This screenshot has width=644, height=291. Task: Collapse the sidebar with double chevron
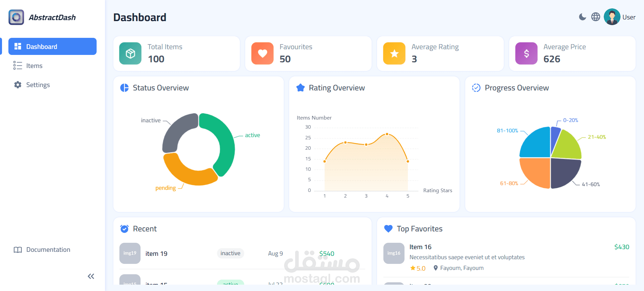pyautogui.click(x=91, y=276)
